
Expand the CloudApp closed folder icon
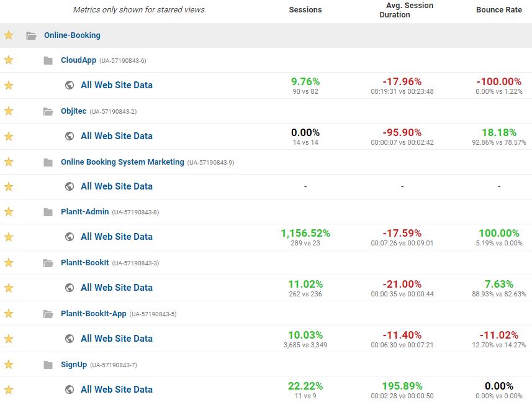click(x=48, y=60)
